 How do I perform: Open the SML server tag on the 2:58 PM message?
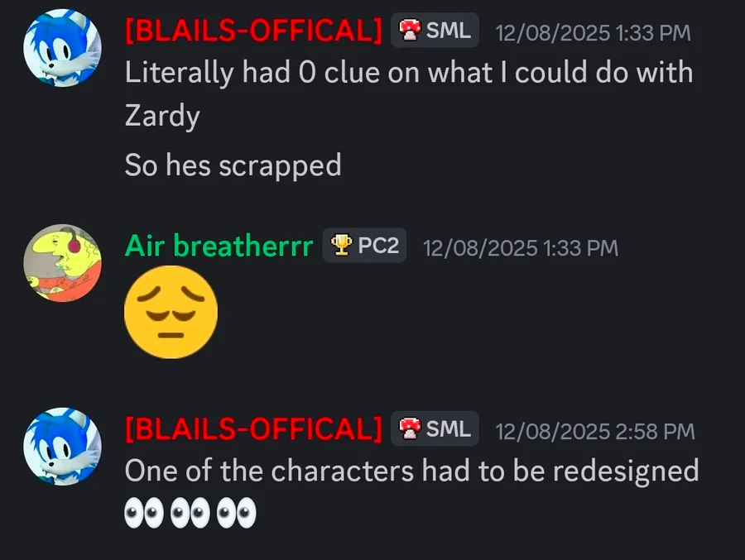click(x=435, y=429)
